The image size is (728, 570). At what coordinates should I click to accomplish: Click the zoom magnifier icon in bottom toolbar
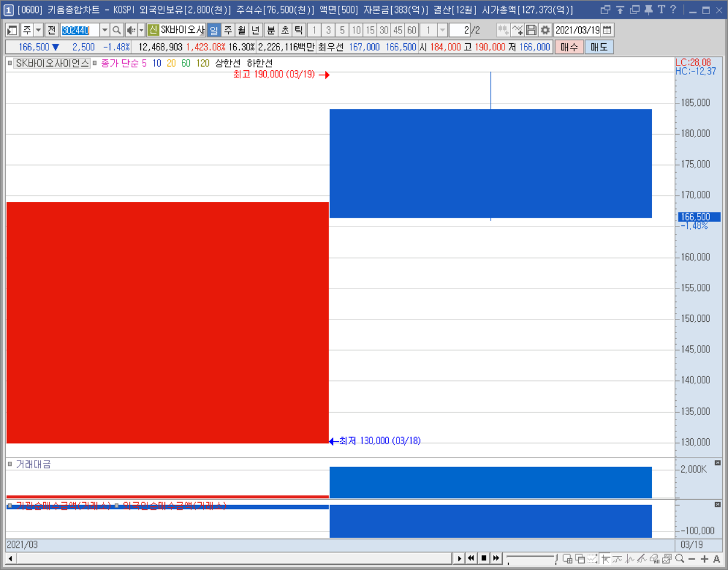[679, 558]
